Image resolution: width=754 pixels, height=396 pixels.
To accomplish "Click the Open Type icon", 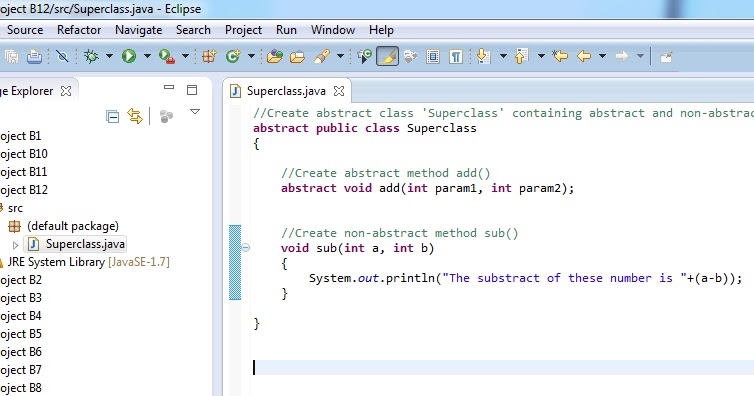I will pyautogui.click(x=275, y=57).
